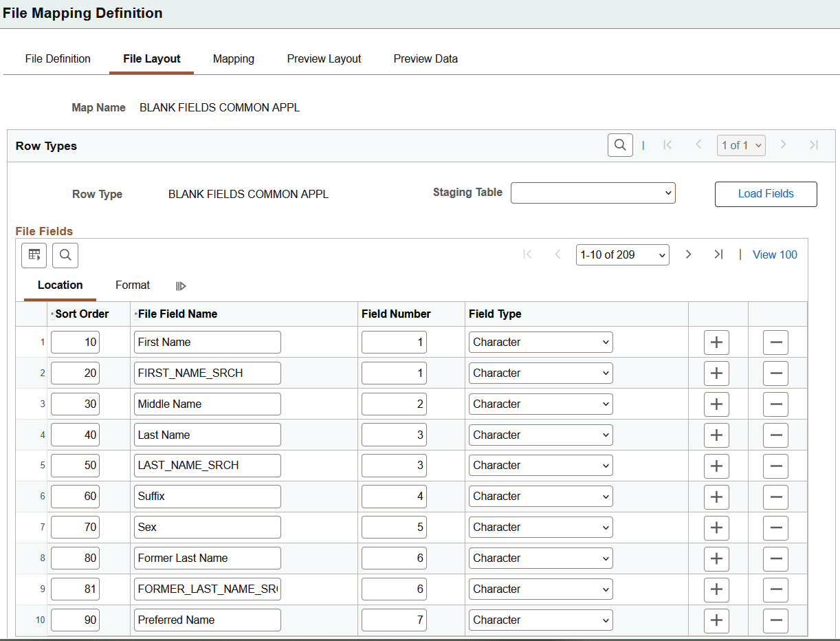Open the 1-10 of 209 row selector

click(x=622, y=254)
